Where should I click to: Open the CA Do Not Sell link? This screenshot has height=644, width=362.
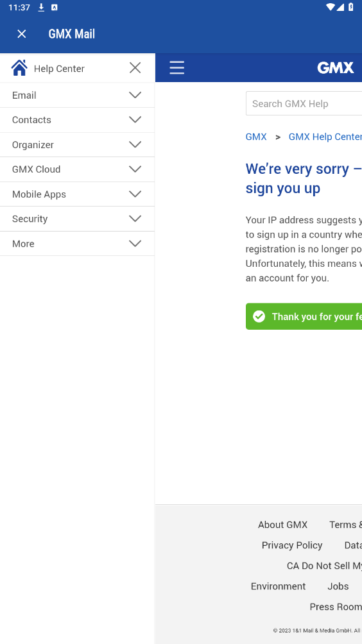(x=324, y=566)
